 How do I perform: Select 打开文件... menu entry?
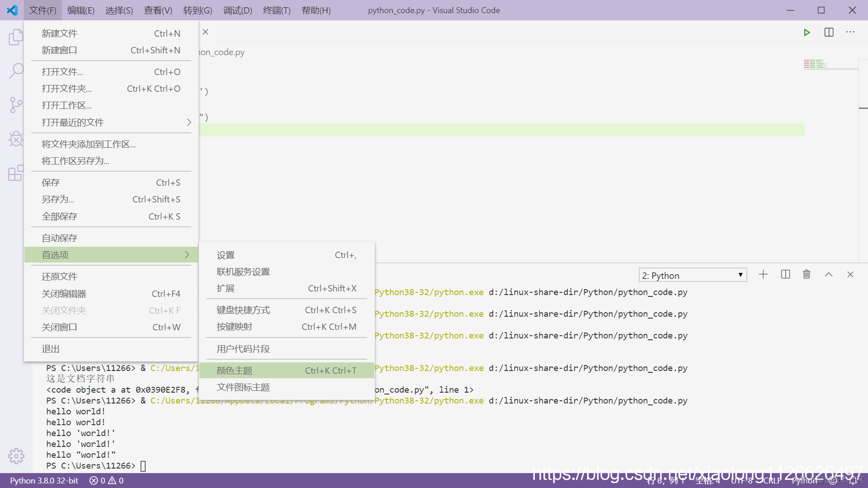coord(111,72)
